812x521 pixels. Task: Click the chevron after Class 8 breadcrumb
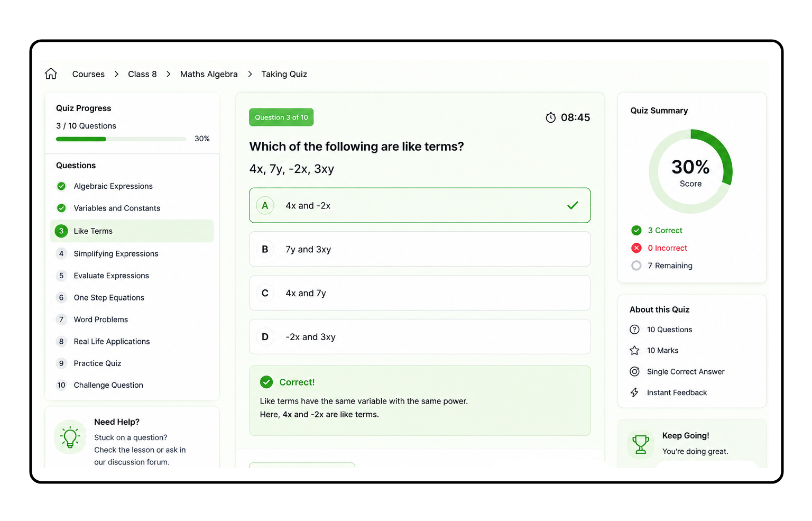pos(168,74)
